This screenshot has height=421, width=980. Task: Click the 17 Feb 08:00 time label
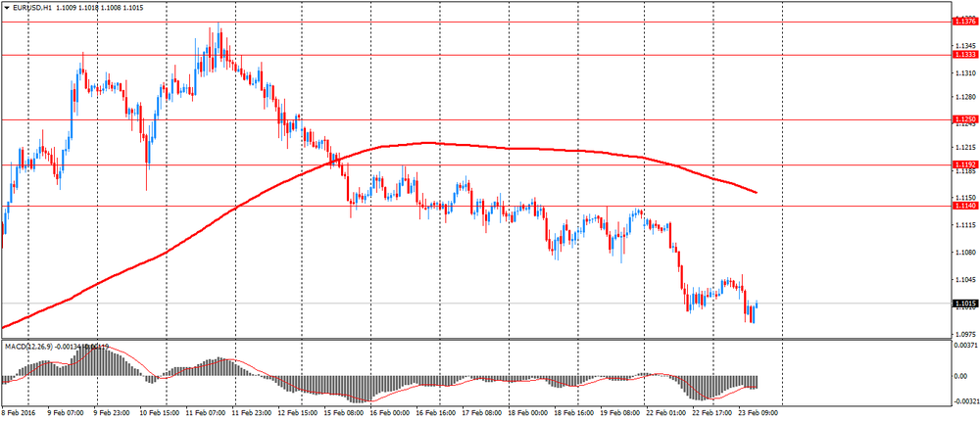coord(482,413)
